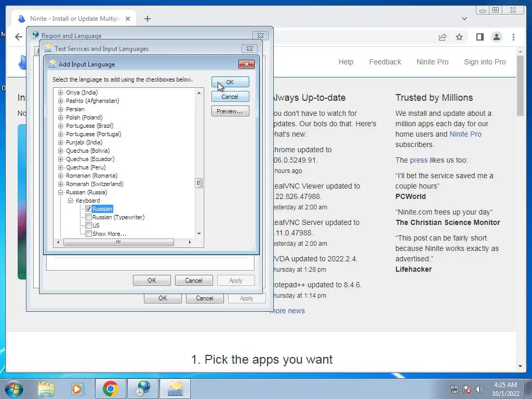Screen dimensions: 532x399
Task: Open Windows Explorer from taskbar
Action: 46,389
